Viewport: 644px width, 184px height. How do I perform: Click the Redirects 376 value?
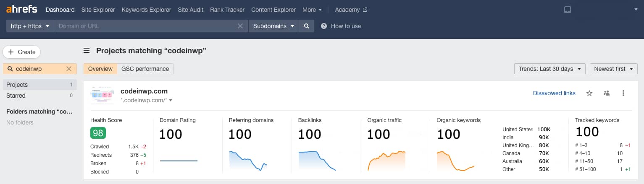pos(134,155)
